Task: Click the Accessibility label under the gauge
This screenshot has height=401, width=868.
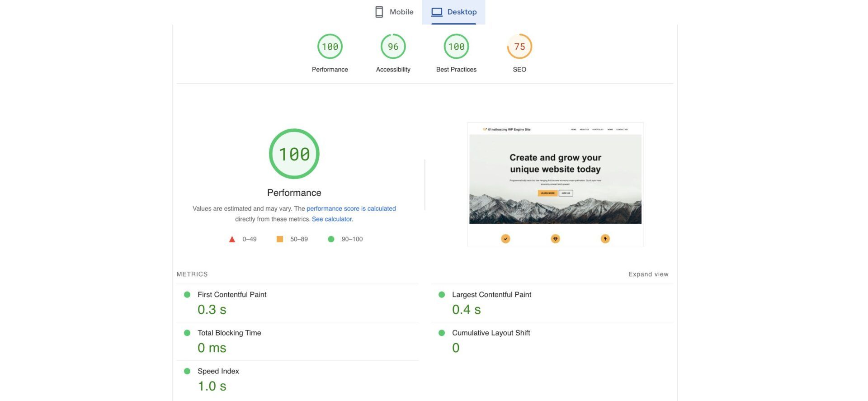Action: (x=393, y=70)
